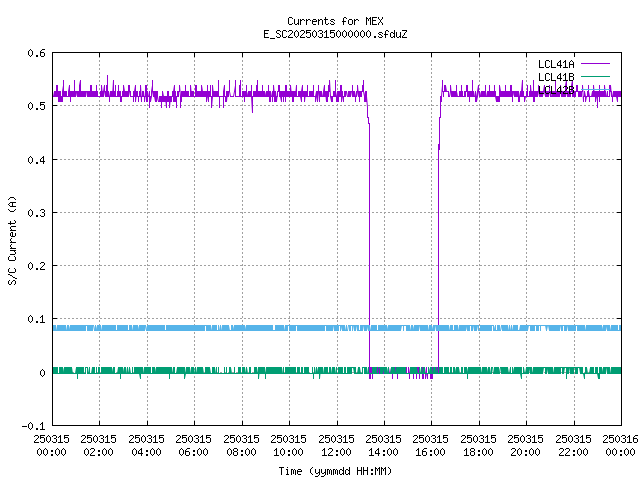Click the chart title 'Currents for MEX'
Image resolution: width=640 pixels, height=480 pixels.
coord(335,21)
